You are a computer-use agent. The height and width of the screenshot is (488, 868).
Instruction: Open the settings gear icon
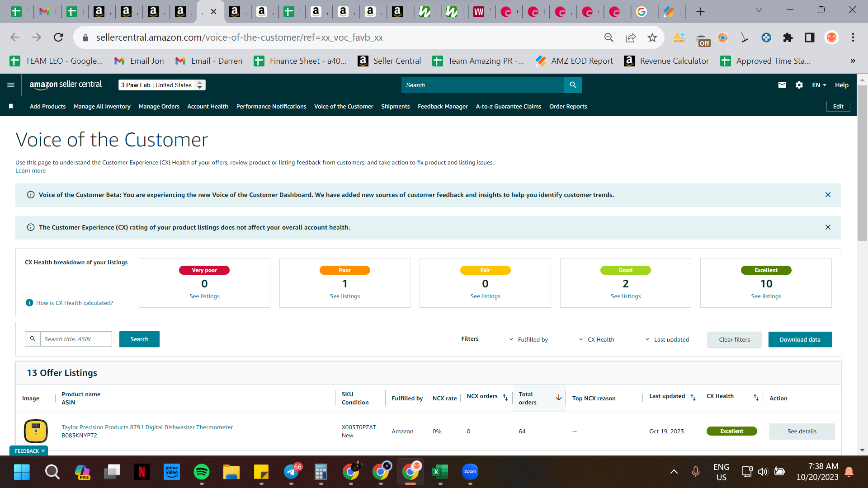click(x=799, y=85)
